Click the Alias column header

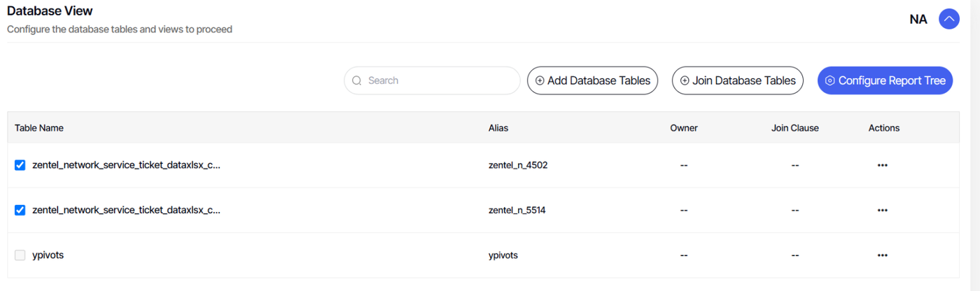(x=498, y=128)
